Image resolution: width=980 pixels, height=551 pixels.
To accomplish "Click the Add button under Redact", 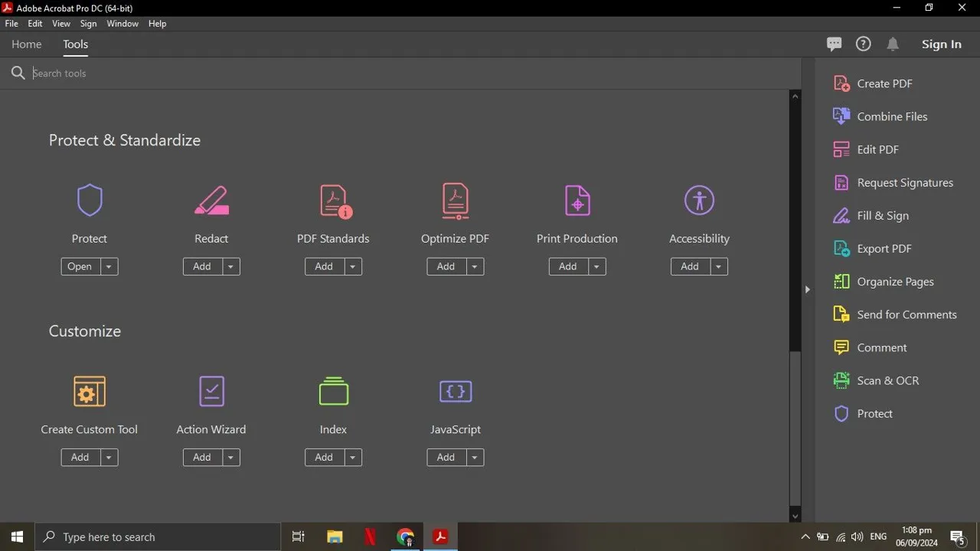I will coord(202,266).
